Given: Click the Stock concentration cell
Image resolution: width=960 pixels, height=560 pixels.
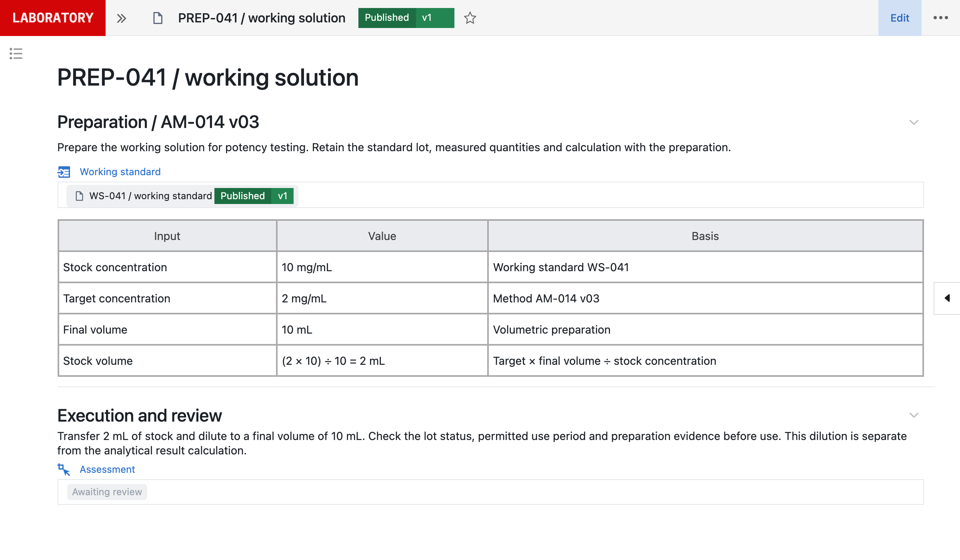Looking at the screenshot, I should point(167,267).
